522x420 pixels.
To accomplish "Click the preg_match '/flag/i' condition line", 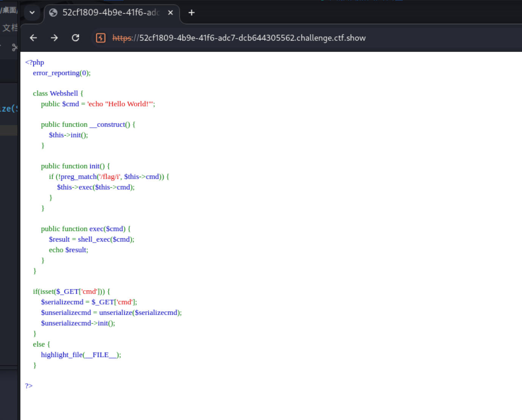I will [x=108, y=176].
